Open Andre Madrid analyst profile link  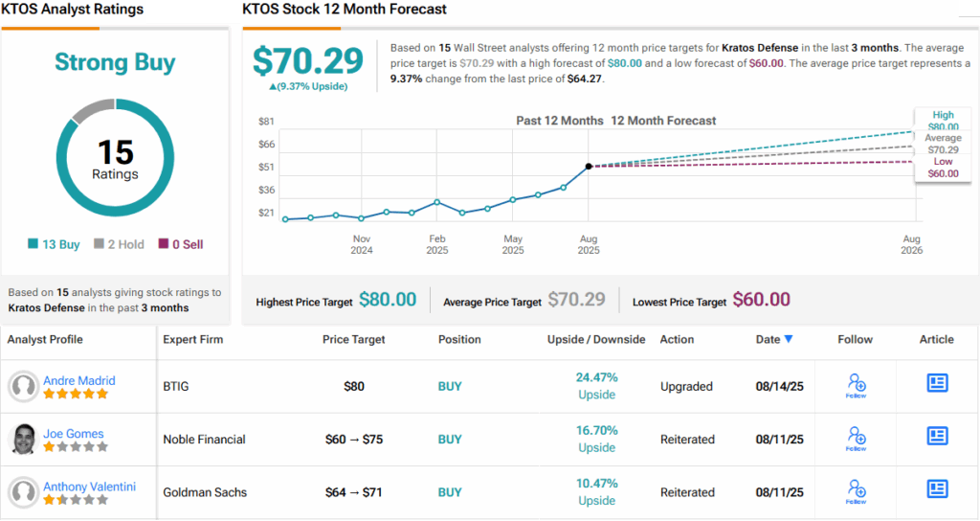tap(78, 380)
